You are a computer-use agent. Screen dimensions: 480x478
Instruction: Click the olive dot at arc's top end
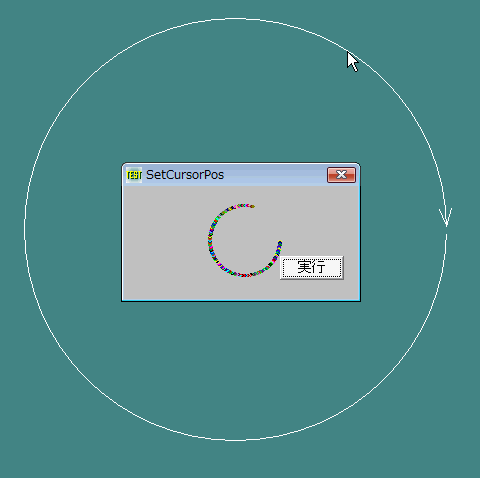point(253,207)
